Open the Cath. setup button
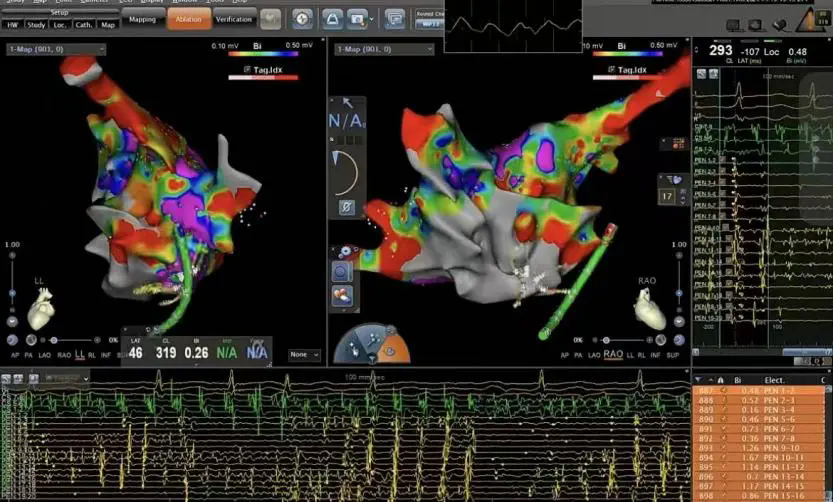 (83, 24)
